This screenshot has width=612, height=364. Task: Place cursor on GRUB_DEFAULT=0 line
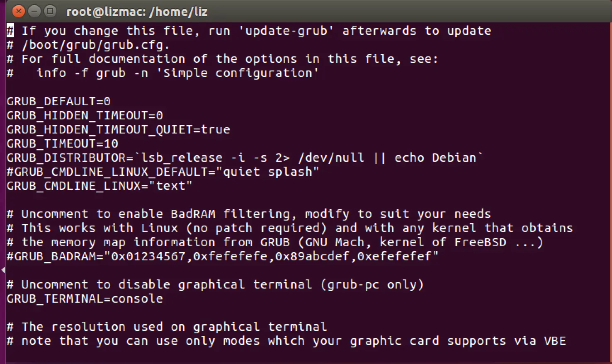pos(59,101)
